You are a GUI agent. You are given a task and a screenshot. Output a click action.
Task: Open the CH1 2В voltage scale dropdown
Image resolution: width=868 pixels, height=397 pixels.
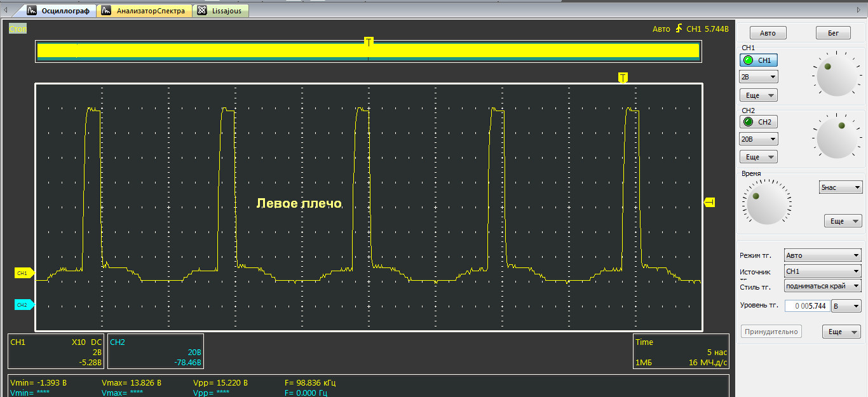coord(759,77)
